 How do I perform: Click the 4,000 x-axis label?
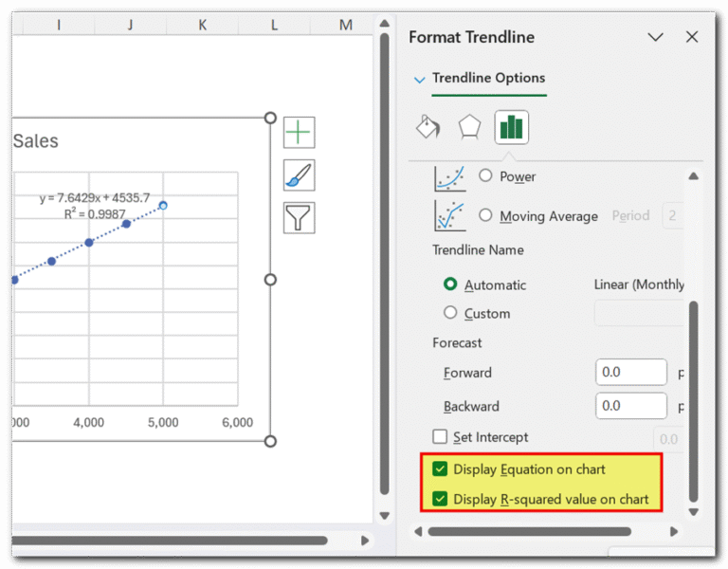point(89,422)
